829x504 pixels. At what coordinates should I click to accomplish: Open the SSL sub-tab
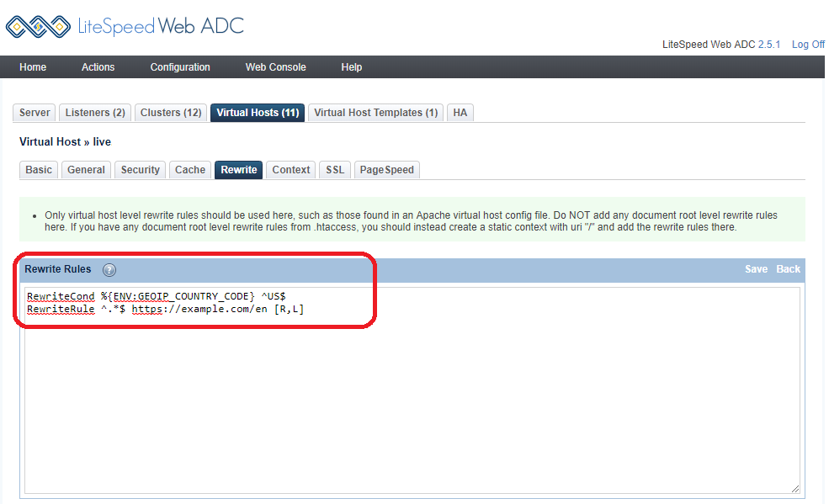pyautogui.click(x=335, y=170)
